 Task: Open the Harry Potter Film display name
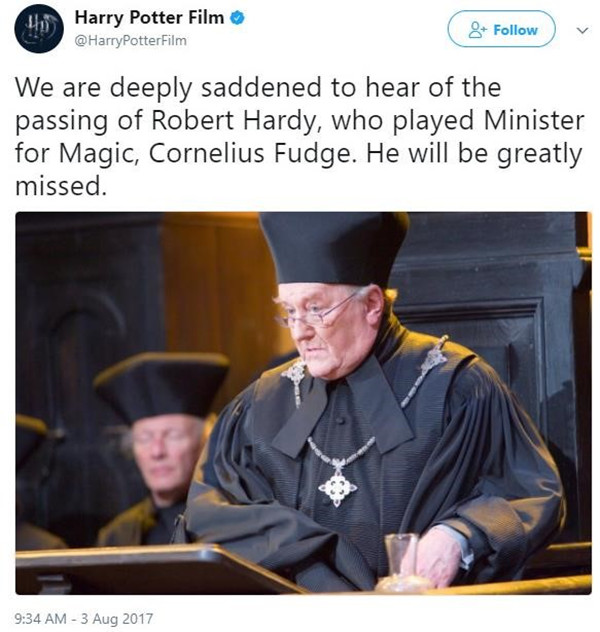[x=149, y=17]
